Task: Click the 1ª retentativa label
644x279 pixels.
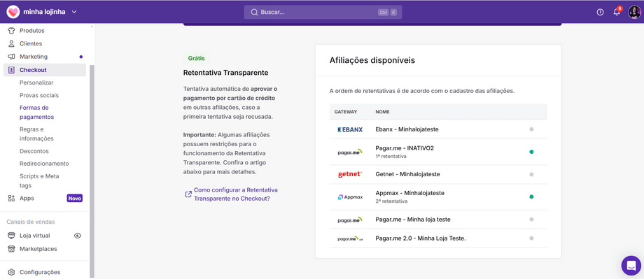Action: [391, 157]
